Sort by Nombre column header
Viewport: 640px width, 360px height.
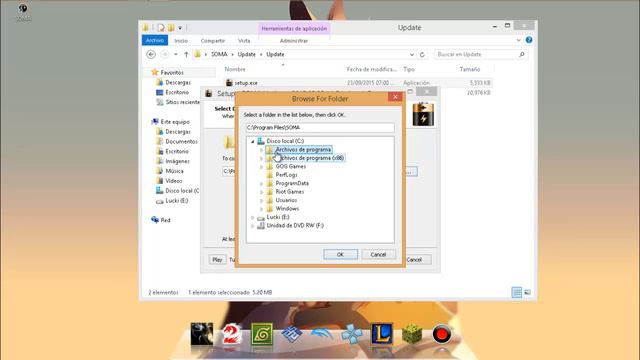coord(235,69)
